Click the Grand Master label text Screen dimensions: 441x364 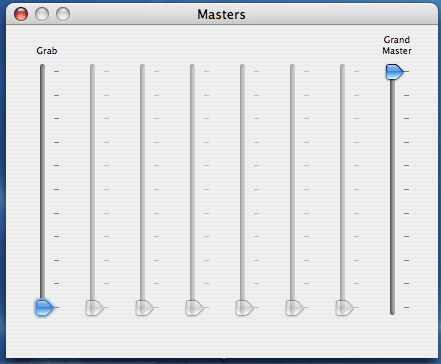tap(397, 45)
